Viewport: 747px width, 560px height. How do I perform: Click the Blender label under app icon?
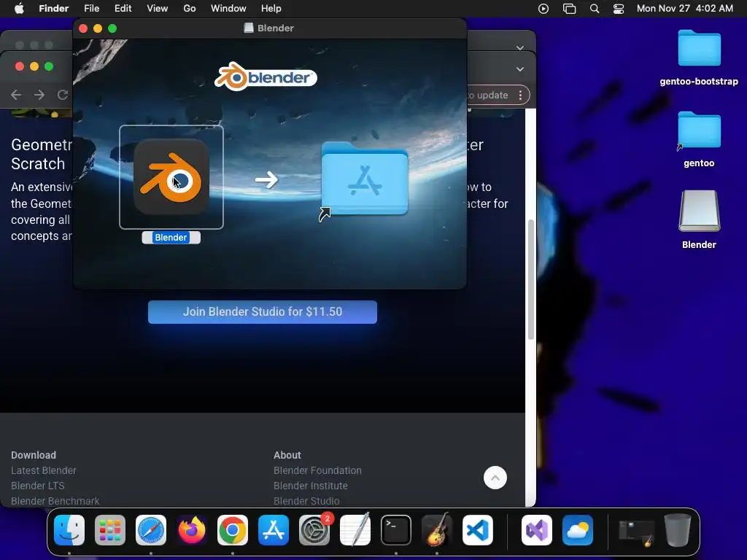171,237
